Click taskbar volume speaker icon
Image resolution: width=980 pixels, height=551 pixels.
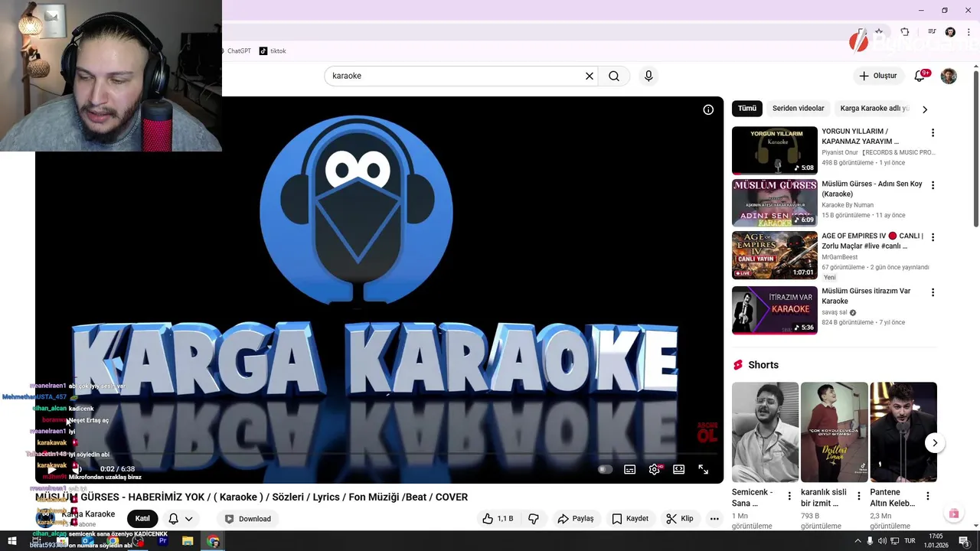882,541
